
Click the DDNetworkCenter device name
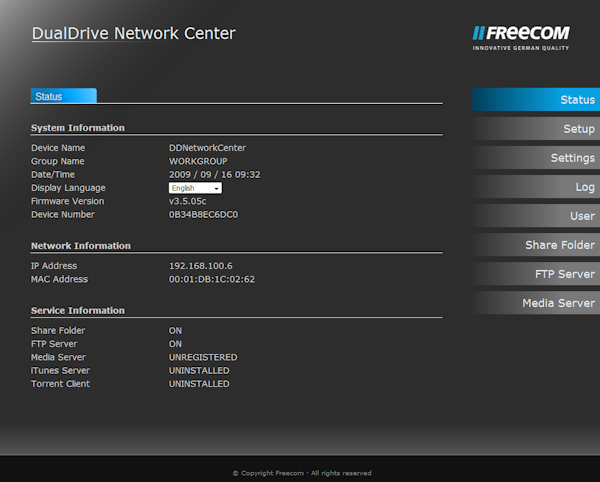click(207, 148)
